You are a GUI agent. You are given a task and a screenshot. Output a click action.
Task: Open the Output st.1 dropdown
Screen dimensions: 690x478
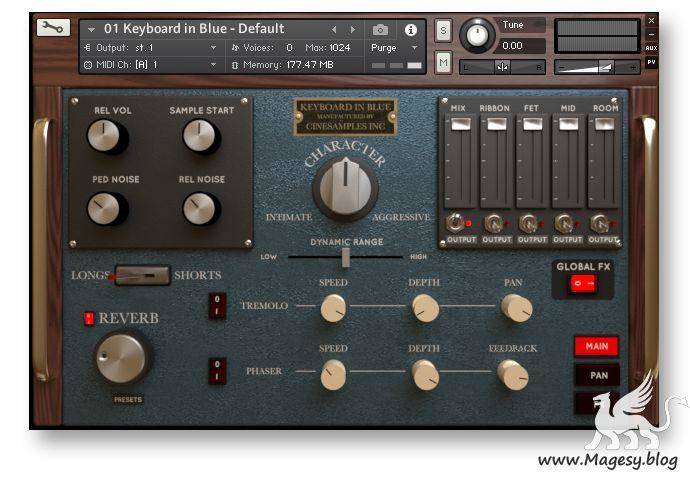click(x=213, y=48)
